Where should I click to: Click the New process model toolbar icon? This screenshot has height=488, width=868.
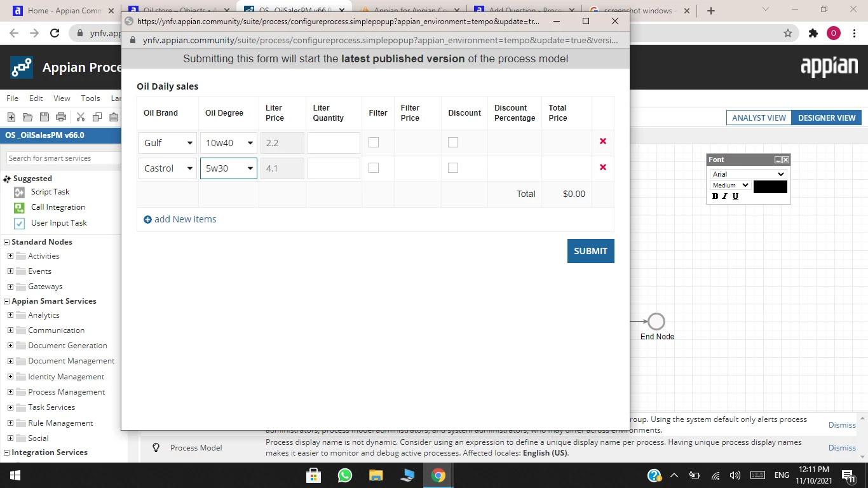11,117
